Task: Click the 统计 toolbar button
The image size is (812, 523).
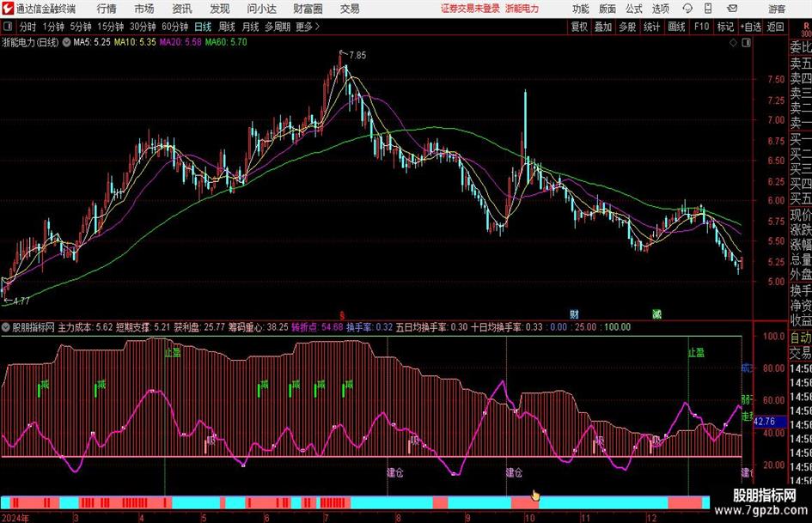Action: coord(651,27)
